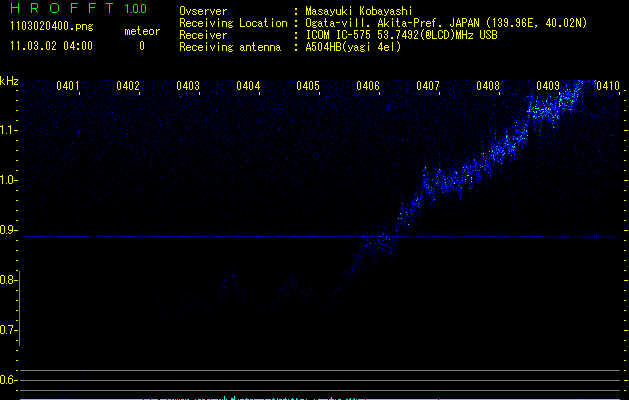
Task: Click the 0401 time marker
Action: 68,86
